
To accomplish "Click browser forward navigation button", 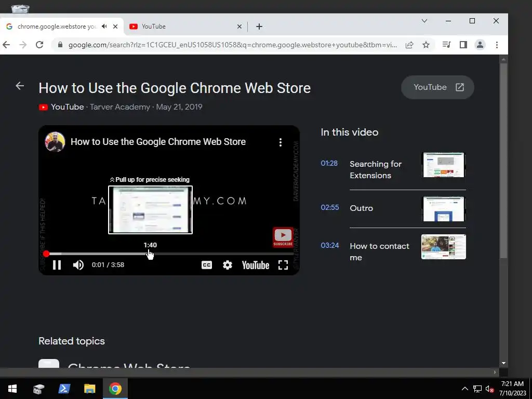I will [x=23, y=45].
